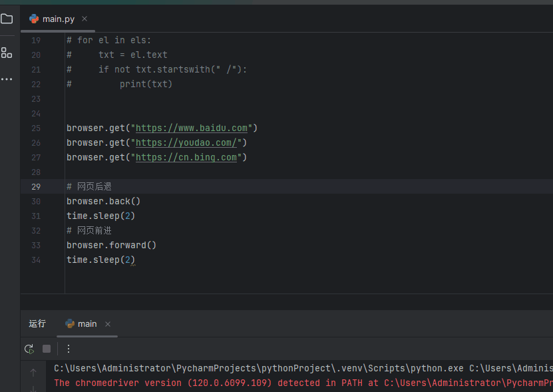Close the main run tab
Image resolution: width=553 pixels, height=392 pixels.
tap(108, 324)
